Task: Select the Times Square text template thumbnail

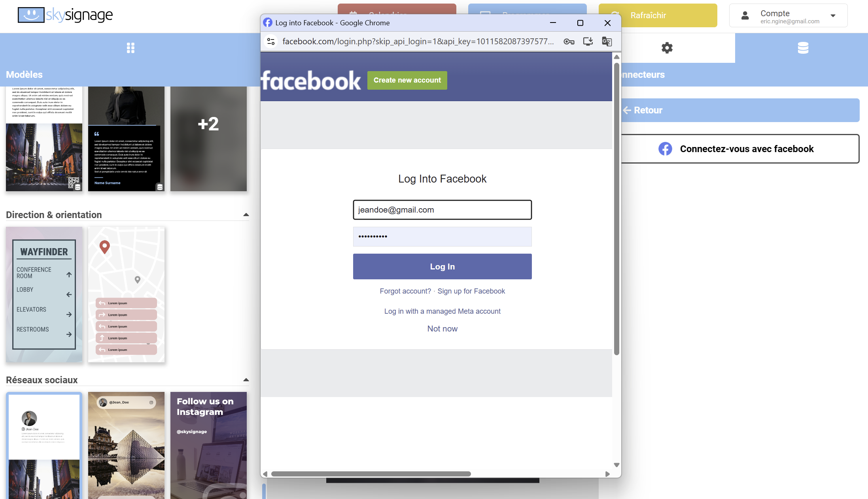Action: [x=44, y=138]
